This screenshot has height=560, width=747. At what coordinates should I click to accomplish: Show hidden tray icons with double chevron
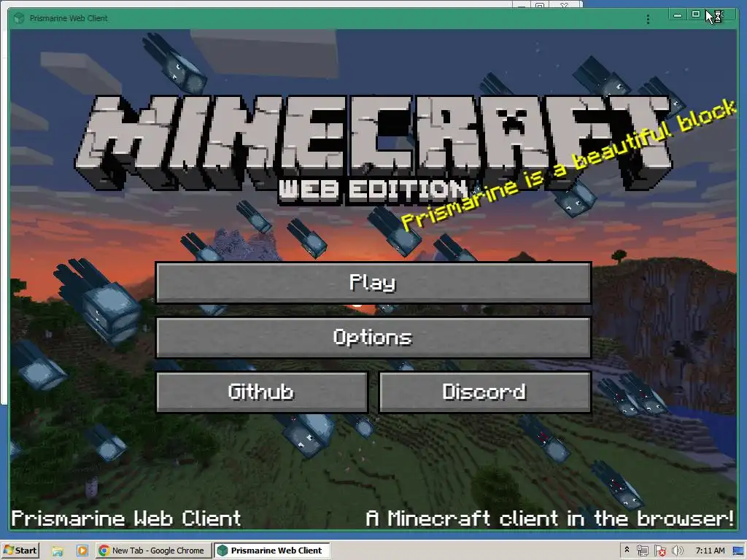pos(627,550)
